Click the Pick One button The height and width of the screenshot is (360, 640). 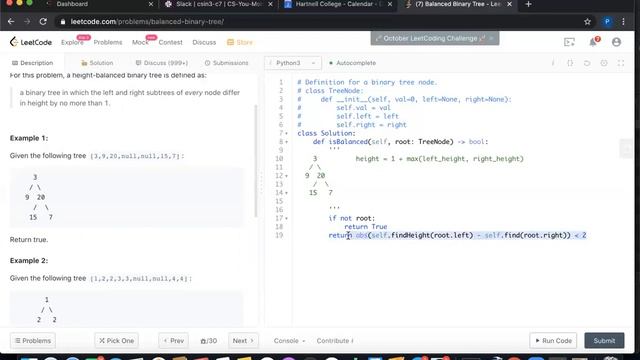pos(117,341)
